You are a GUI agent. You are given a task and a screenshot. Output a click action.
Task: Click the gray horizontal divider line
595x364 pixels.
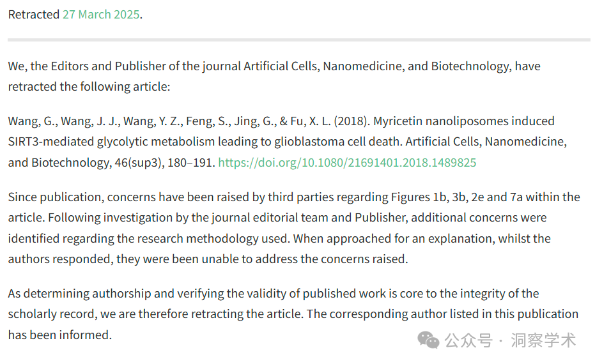[x=299, y=40]
